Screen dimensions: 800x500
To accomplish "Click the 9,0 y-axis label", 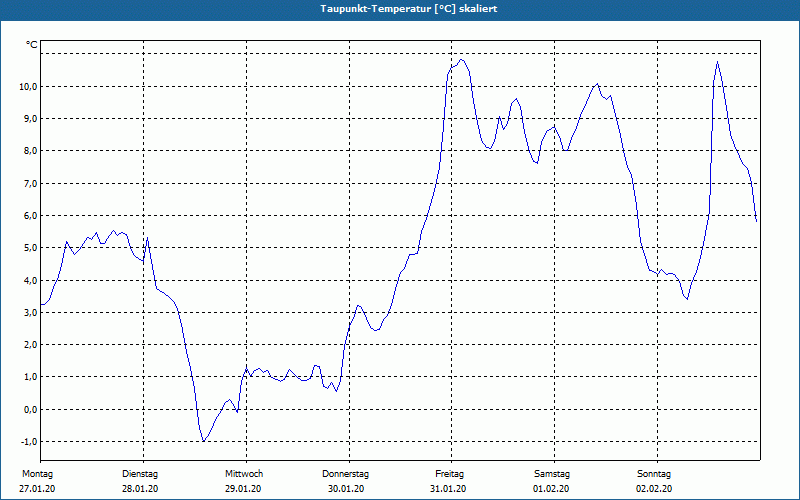I will [x=30, y=118].
